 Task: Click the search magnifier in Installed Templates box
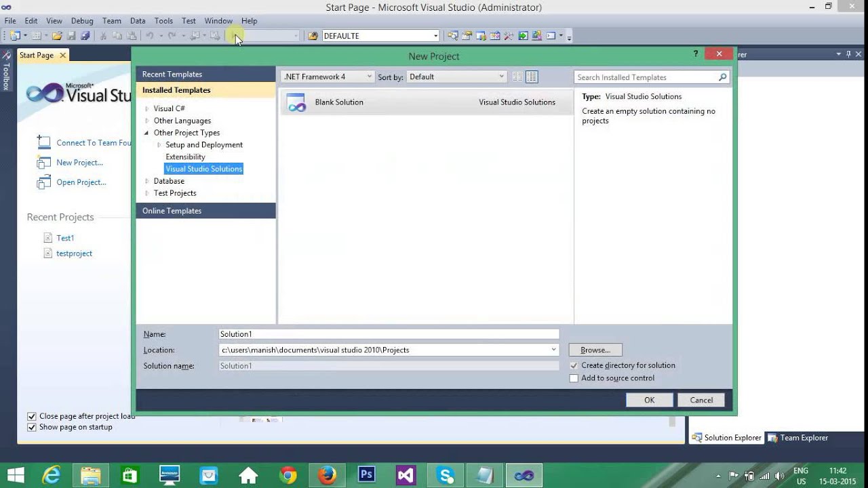(723, 77)
